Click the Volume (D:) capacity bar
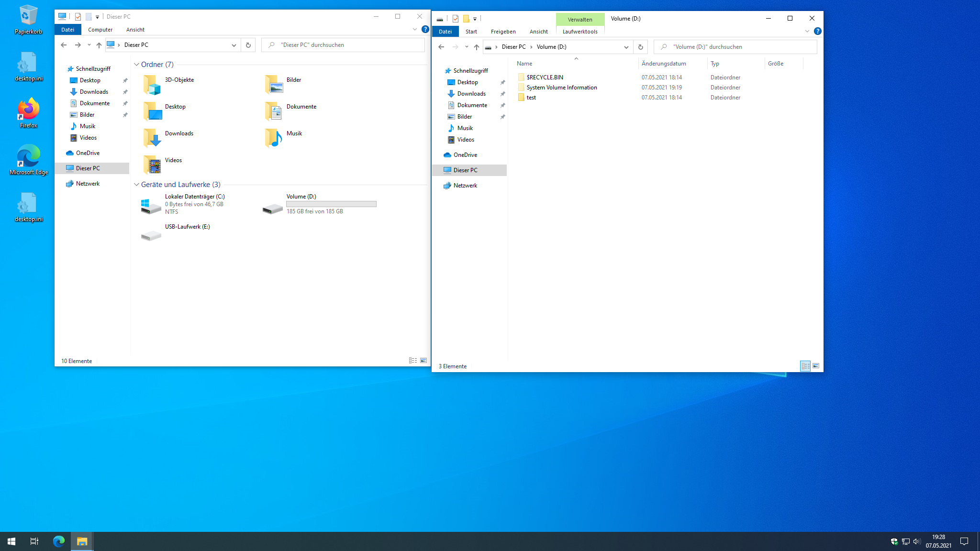Viewport: 980px width, 551px height. point(331,204)
